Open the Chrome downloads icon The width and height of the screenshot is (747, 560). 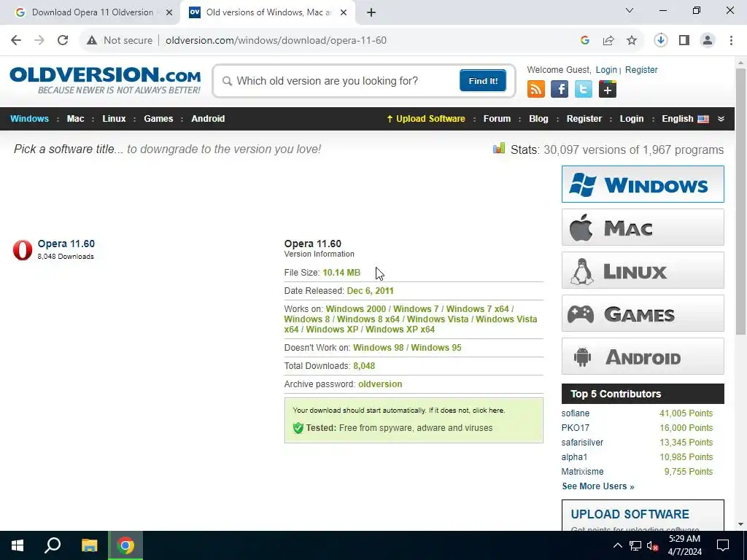pos(661,41)
